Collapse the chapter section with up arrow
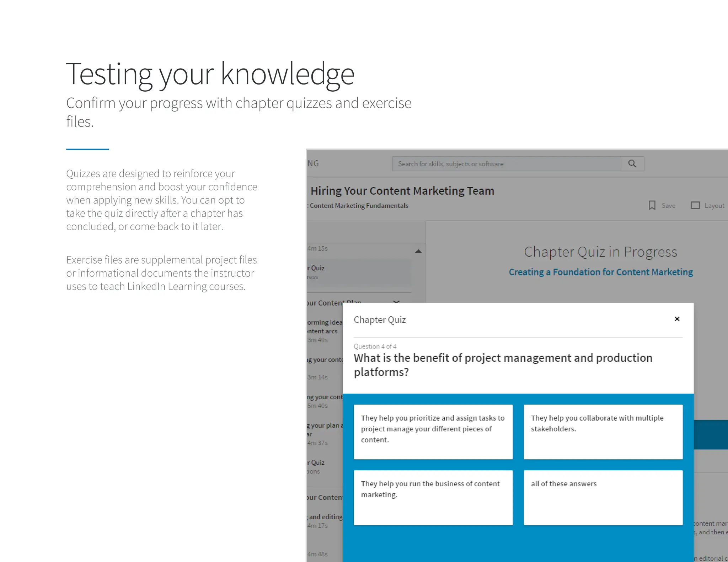Image resolution: width=728 pixels, height=562 pixels. click(x=418, y=251)
